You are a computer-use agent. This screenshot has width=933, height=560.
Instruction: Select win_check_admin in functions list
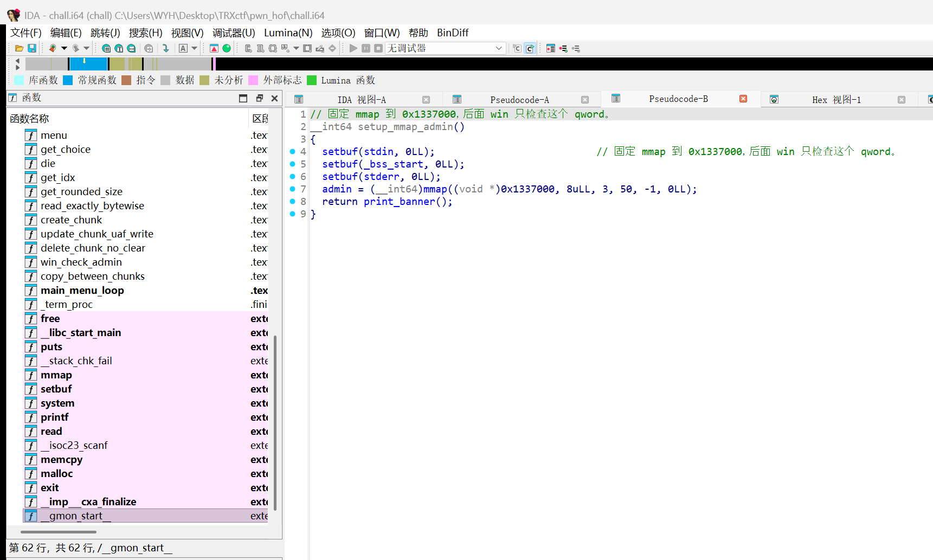146,262
